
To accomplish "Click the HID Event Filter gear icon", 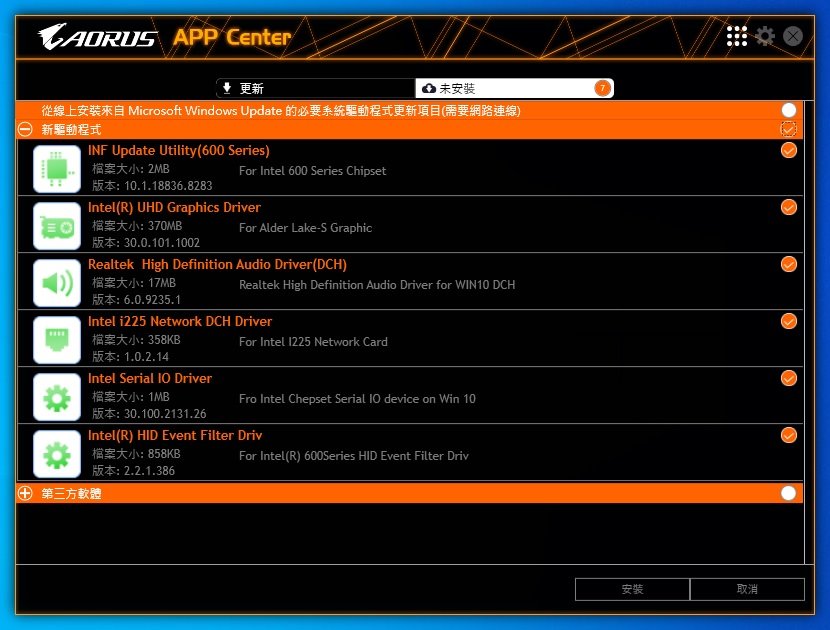I will [57, 454].
